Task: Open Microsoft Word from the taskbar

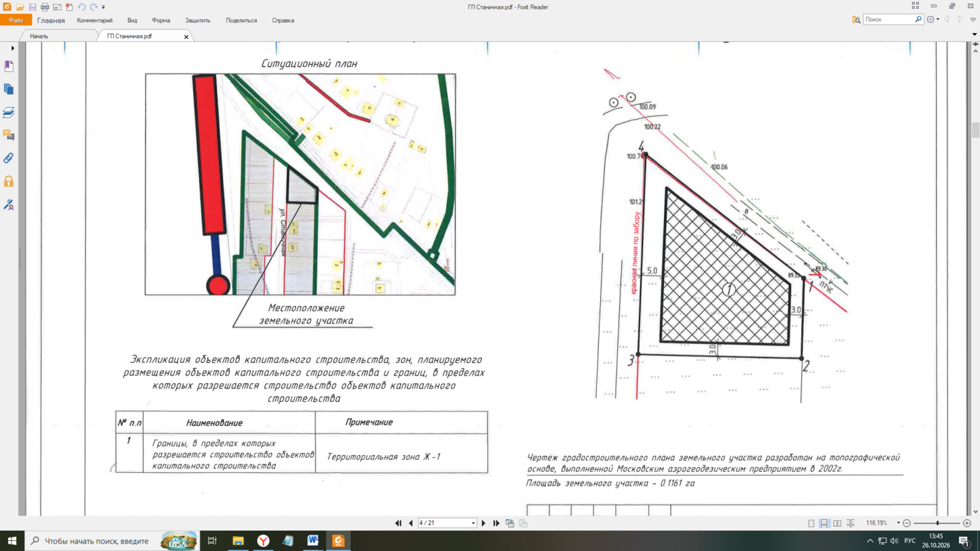Action: point(313,540)
